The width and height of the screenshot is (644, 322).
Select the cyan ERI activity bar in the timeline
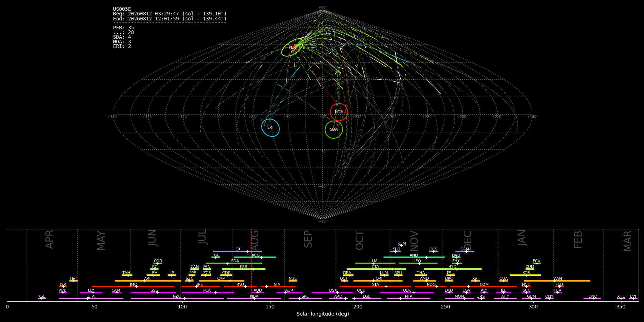pyautogui.click(x=238, y=252)
